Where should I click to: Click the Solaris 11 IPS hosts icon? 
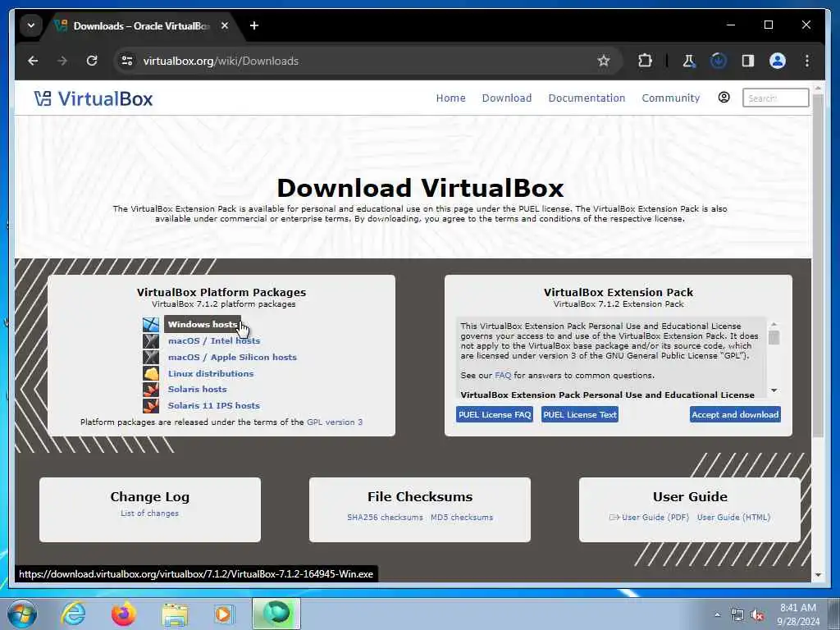[x=151, y=405]
